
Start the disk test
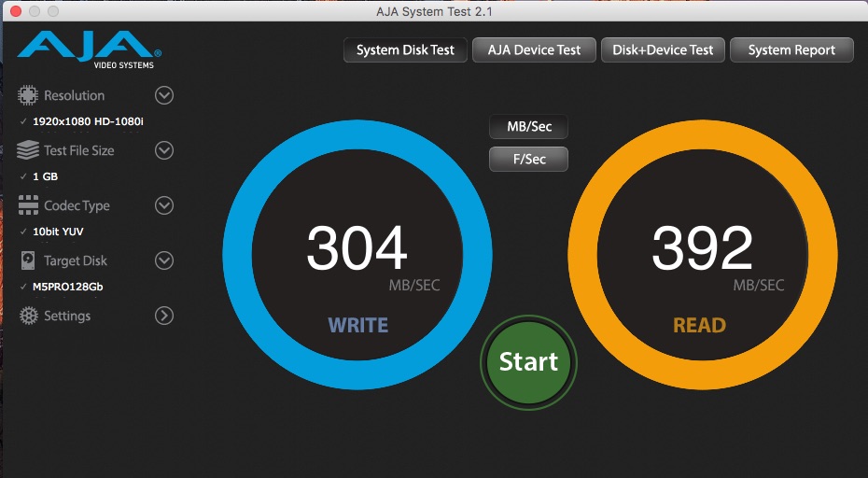click(x=528, y=362)
